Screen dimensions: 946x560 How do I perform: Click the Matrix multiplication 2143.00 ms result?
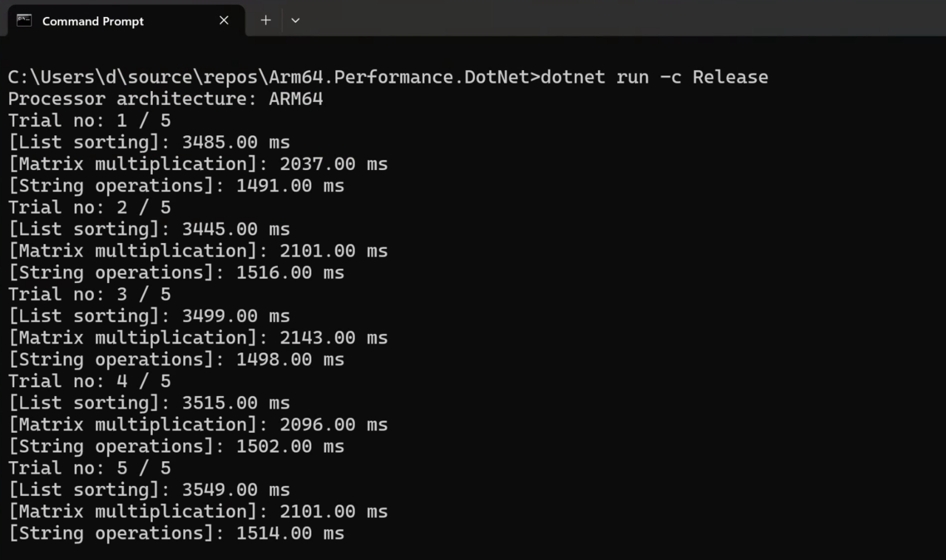(198, 338)
